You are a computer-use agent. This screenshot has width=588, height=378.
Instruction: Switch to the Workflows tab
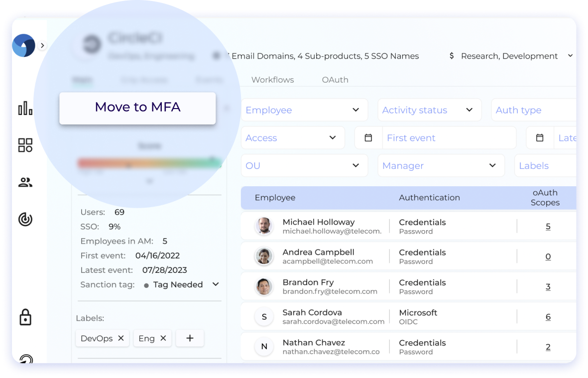point(272,80)
